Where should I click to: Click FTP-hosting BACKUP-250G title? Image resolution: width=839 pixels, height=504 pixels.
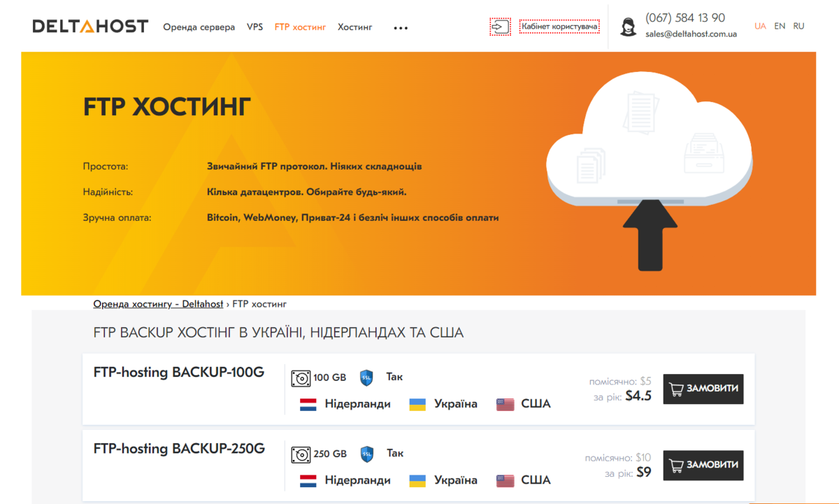pos(179,449)
